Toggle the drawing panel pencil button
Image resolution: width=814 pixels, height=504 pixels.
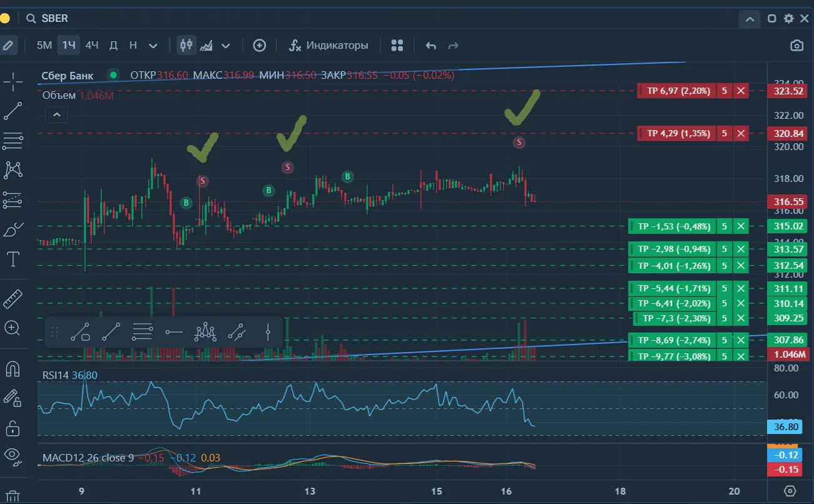[x=8, y=46]
